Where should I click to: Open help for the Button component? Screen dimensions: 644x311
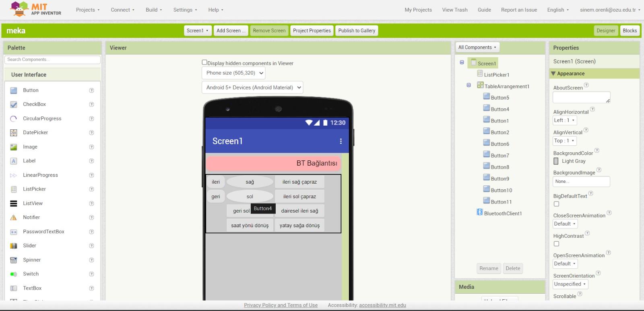pos(91,90)
